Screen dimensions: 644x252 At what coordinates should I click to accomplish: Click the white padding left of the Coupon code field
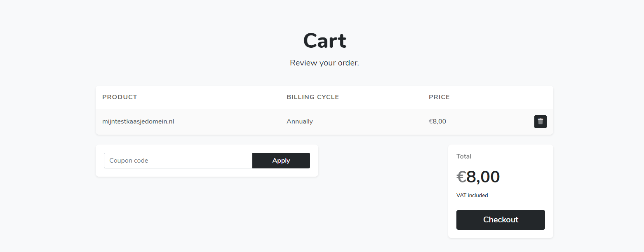click(100, 161)
